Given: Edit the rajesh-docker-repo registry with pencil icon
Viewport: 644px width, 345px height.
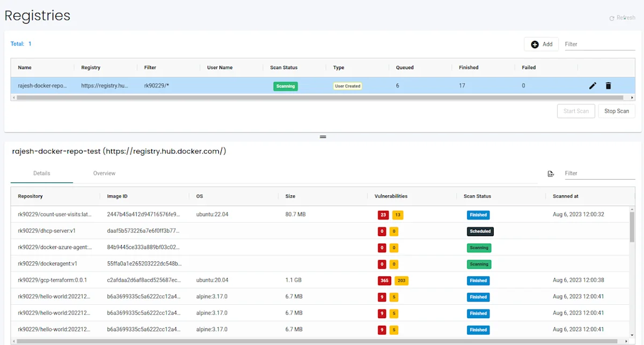Looking at the screenshot, I should coord(592,86).
